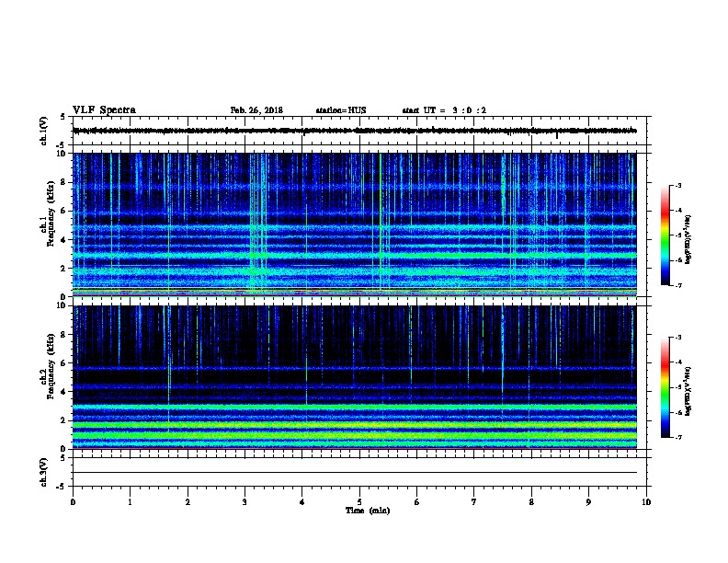Screen dimensions: 728x563
Task: Click the "-3" tick on ch.1 colorbar
Action: click(677, 186)
